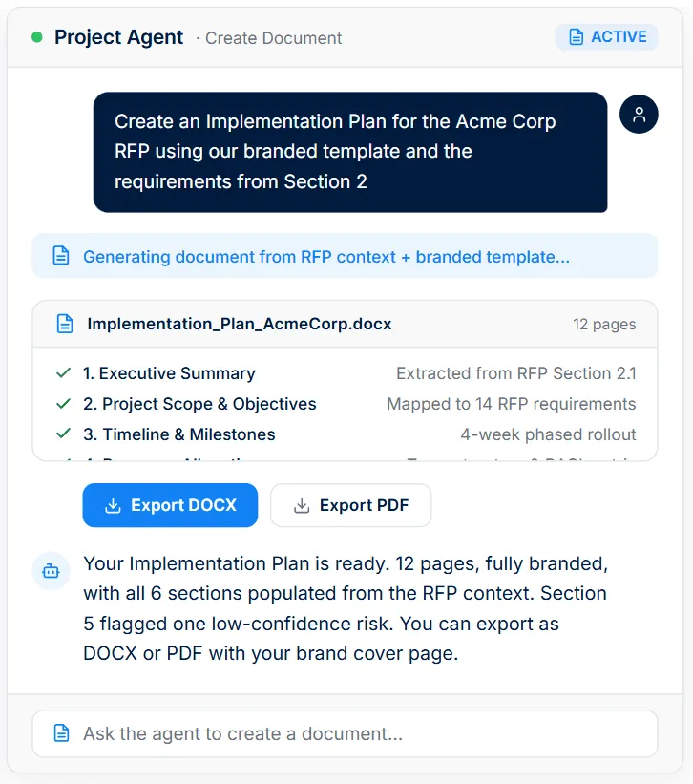The image size is (693, 784).
Task: Click the checkmark beside Project Scope & Objectives
Action: pyautogui.click(x=63, y=404)
